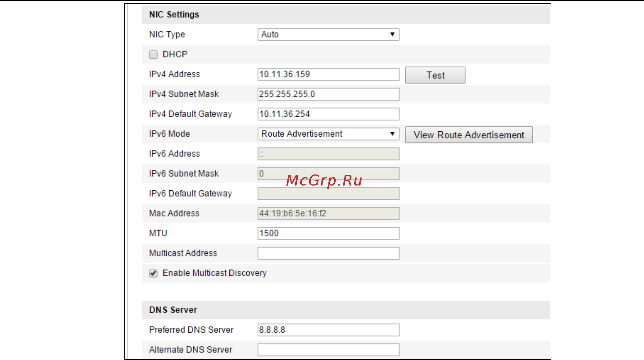Click the IPv6 Default Gateway field
The width and height of the screenshot is (644, 360).
[x=328, y=194]
